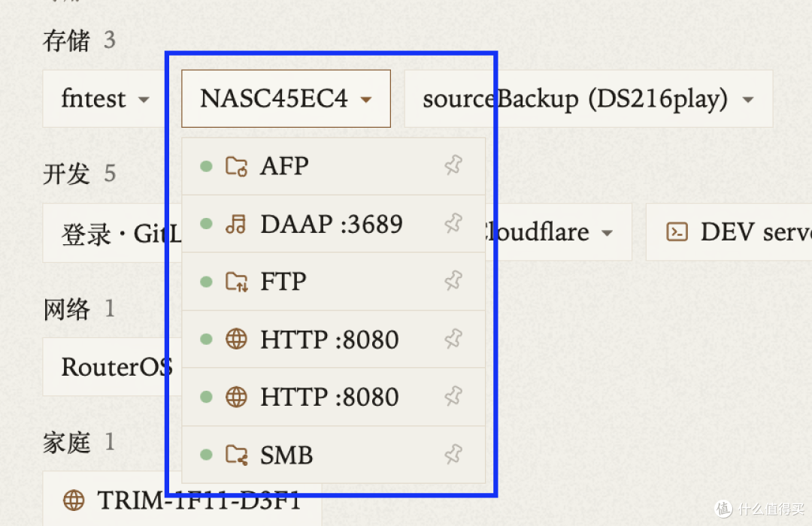This screenshot has width=812, height=526.
Task: Open the Cloudflare dropdown arrow
Action: (607, 233)
